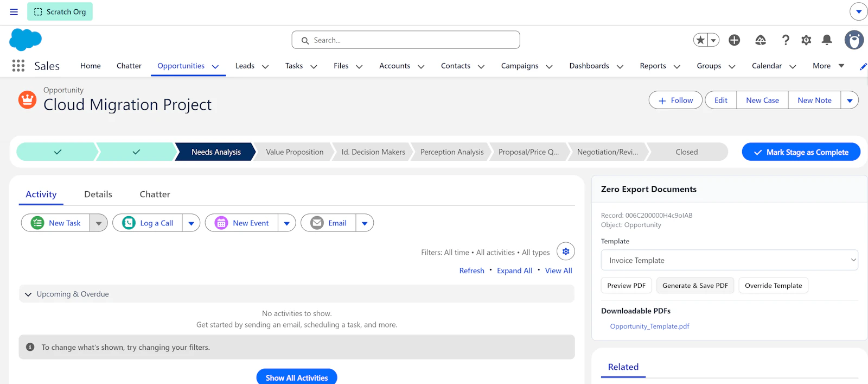
Task: Click the first completed stage checkmark
Action: tap(58, 152)
